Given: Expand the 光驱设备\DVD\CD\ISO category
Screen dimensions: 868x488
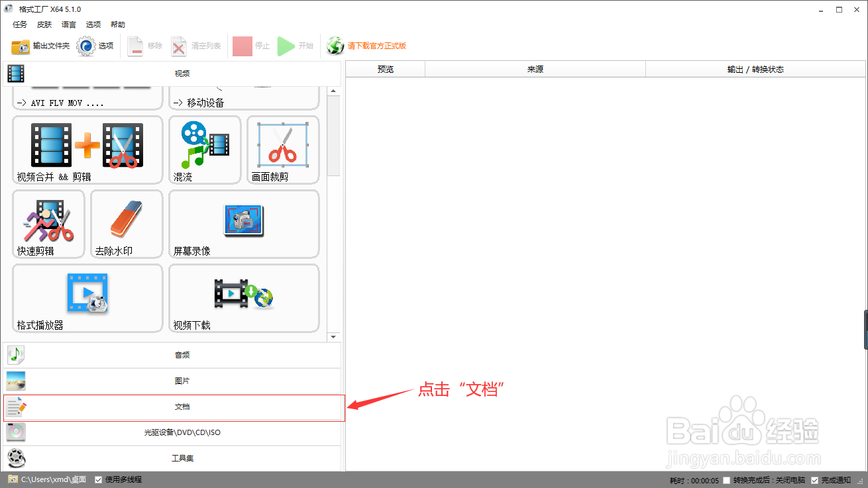Looking at the screenshot, I should click(172, 432).
